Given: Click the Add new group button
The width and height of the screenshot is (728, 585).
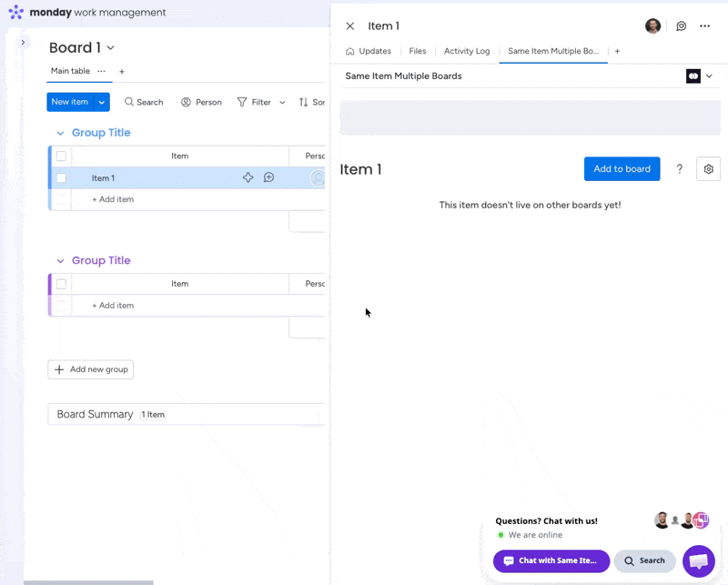Looking at the screenshot, I should tap(90, 369).
